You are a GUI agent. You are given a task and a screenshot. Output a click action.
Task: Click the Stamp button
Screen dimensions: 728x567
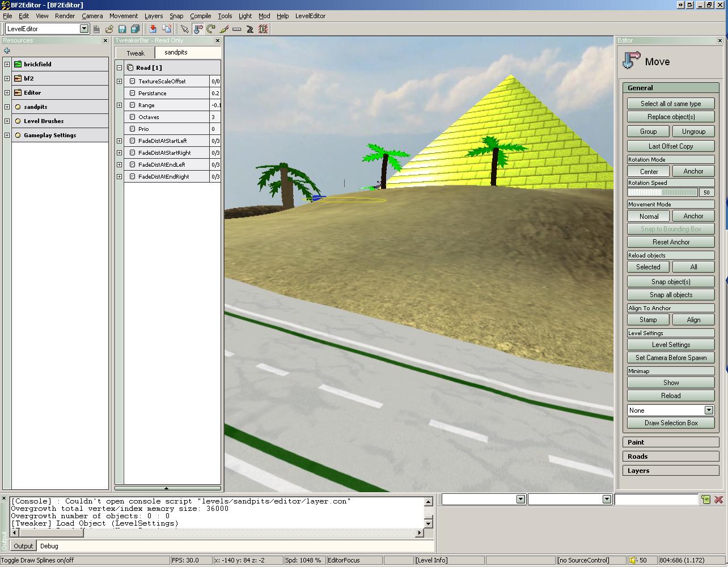click(x=649, y=320)
